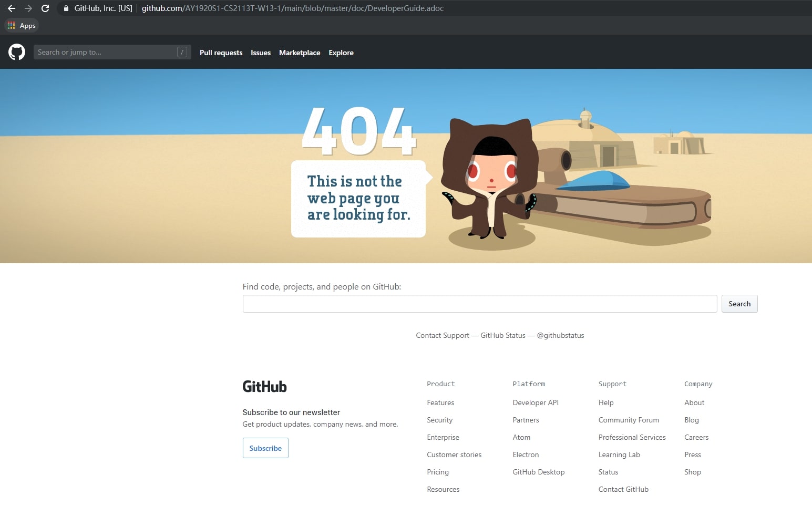The height and width of the screenshot is (506, 812).
Task: Open the Apps grid shortcut
Action: [x=22, y=25]
